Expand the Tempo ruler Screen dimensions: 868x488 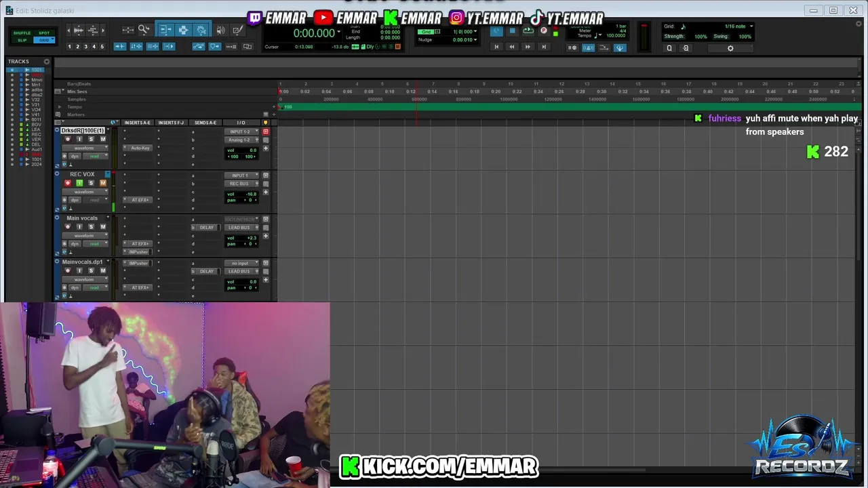click(60, 107)
